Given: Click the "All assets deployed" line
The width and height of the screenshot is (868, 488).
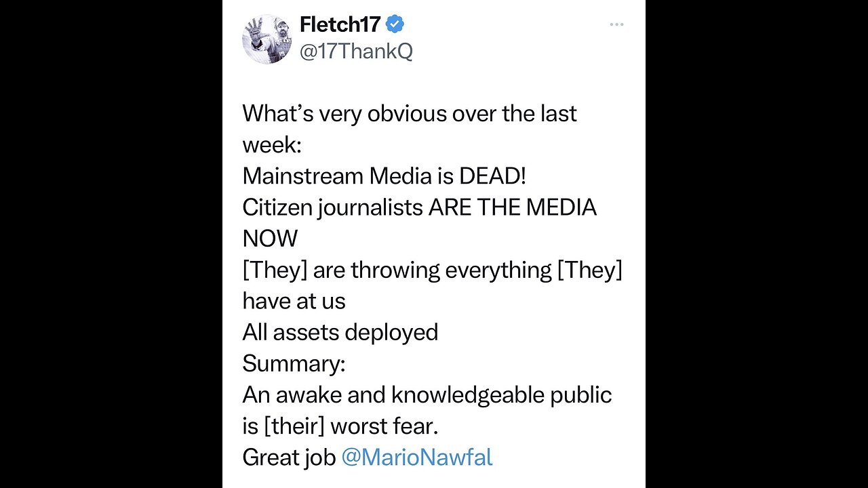Looking at the screenshot, I should [340, 332].
